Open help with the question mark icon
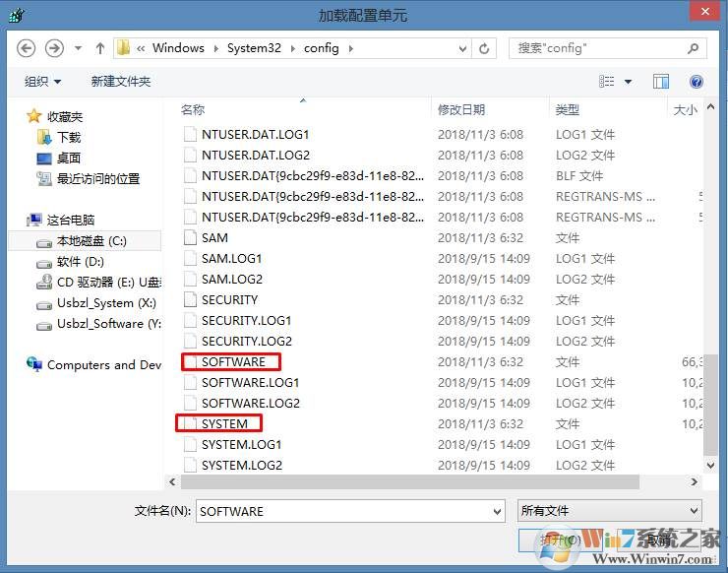 (696, 82)
